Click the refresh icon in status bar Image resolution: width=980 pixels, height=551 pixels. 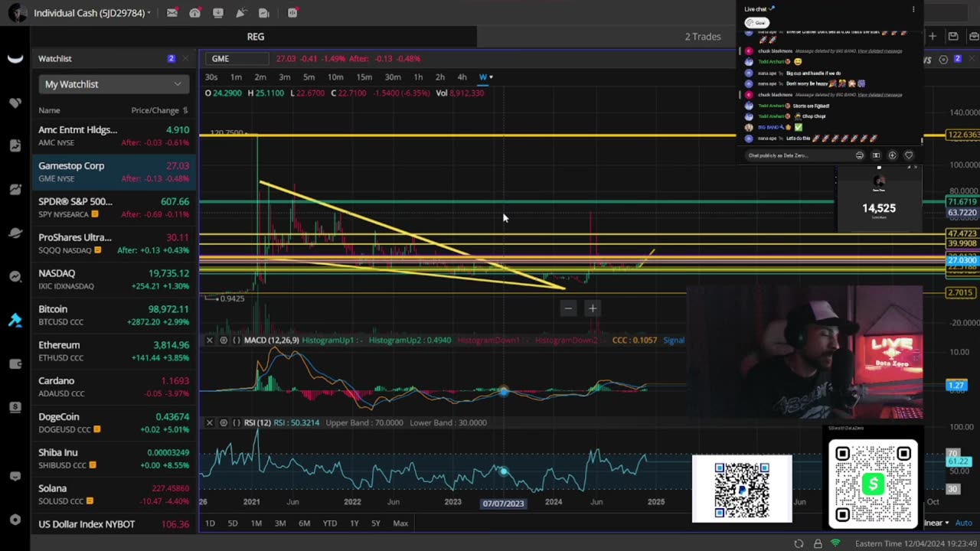coord(799,543)
